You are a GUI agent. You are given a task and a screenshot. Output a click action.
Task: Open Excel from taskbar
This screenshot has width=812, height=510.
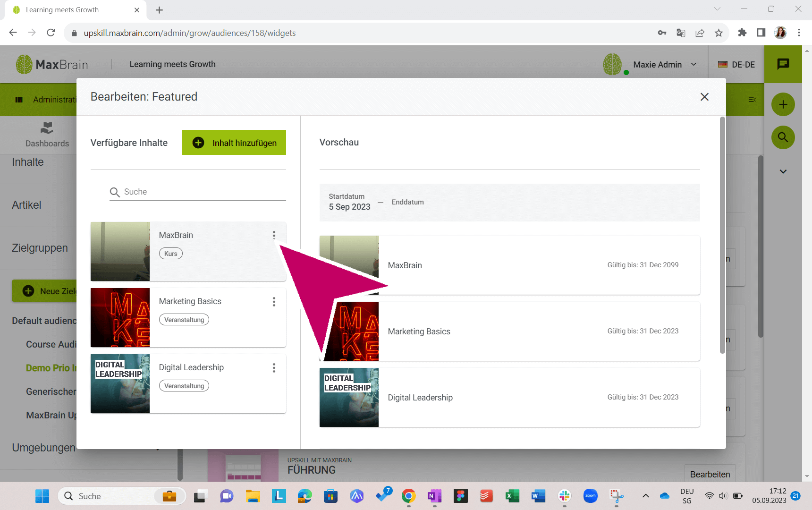click(x=512, y=496)
